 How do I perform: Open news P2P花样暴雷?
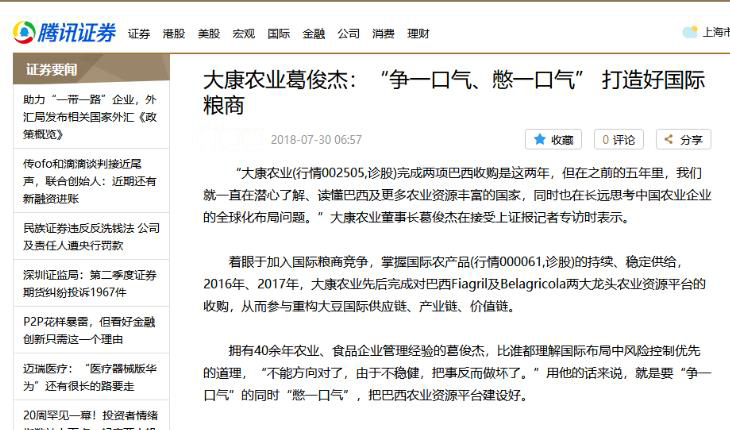[89, 330]
